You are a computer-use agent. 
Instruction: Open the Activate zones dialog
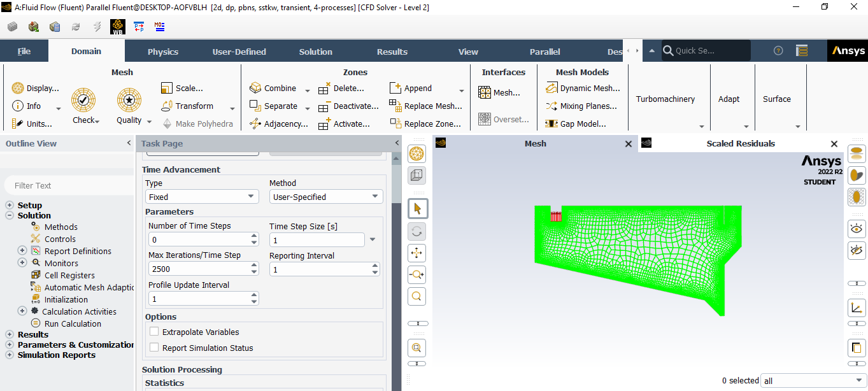[x=345, y=124]
